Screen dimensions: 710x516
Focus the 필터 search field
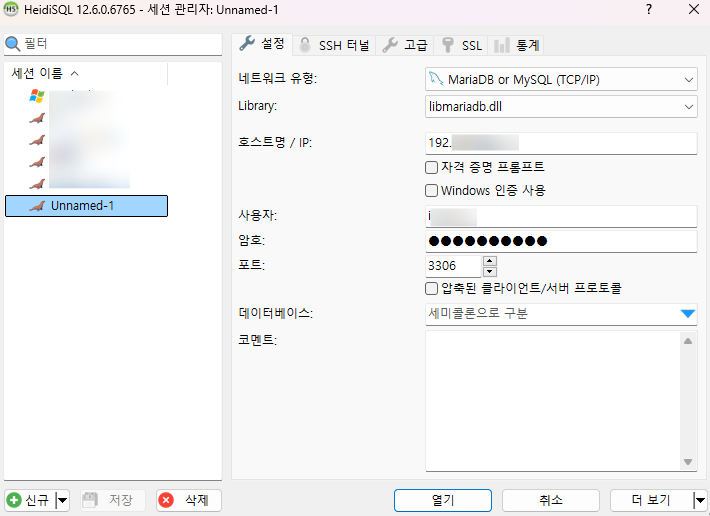[x=113, y=44]
